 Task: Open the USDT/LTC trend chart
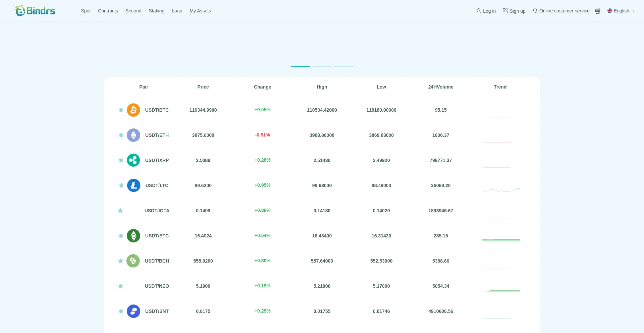click(x=501, y=190)
